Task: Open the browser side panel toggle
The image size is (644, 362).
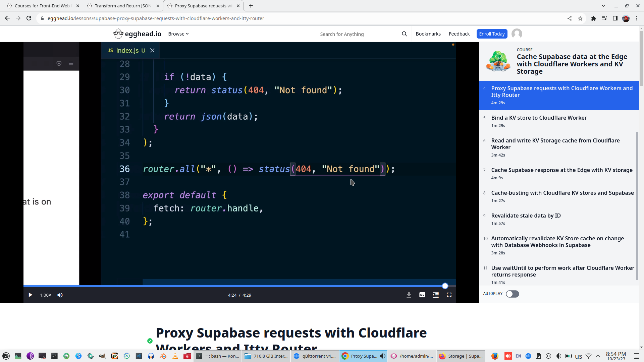Action: click(x=615, y=18)
